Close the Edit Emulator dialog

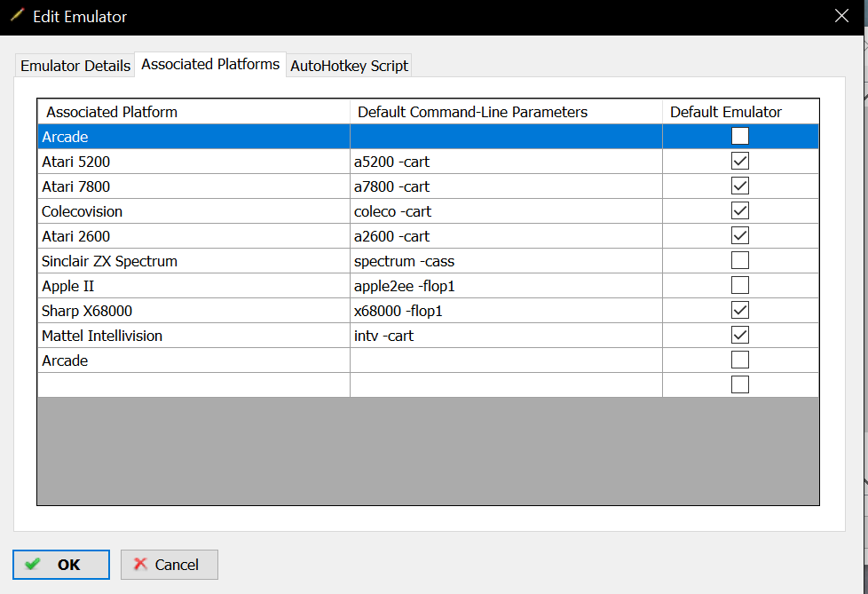(841, 16)
